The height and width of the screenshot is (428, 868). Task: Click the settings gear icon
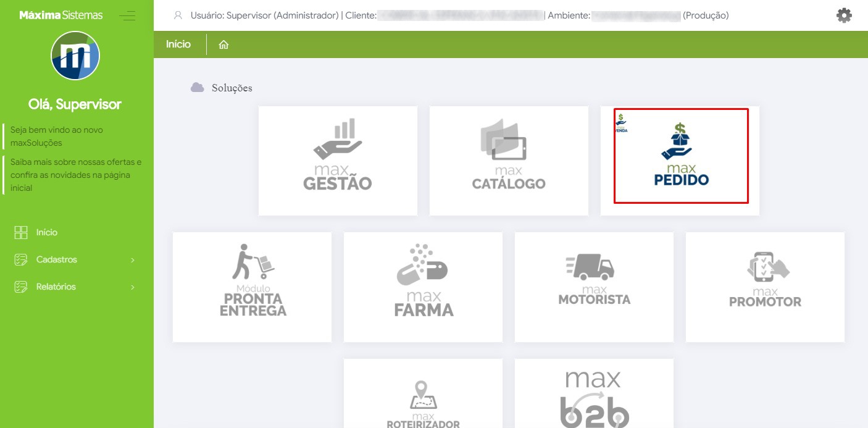coord(844,15)
